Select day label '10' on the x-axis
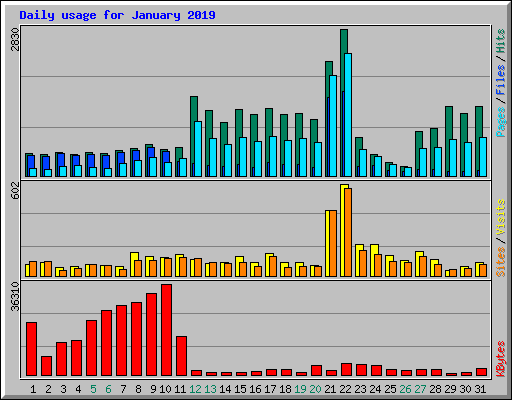The height and width of the screenshot is (400, 512). pyautogui.click(x=166, y=389)
